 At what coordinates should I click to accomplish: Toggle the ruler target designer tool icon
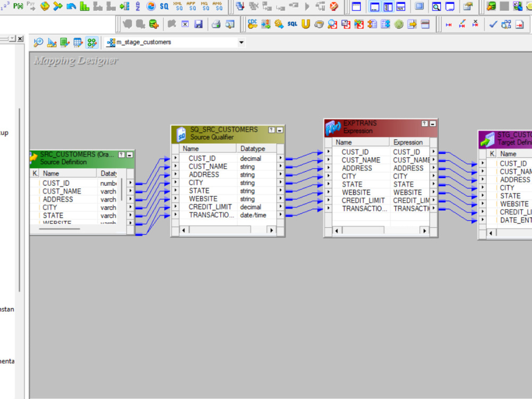(x=52, y=43)
